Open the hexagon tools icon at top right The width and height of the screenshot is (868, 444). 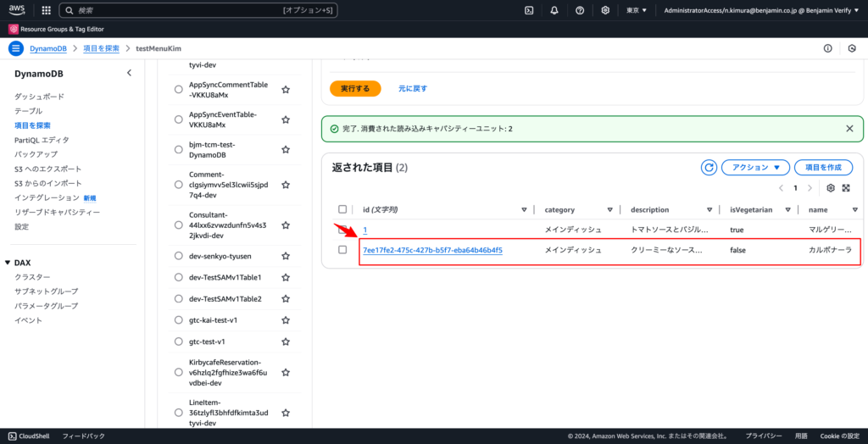(852, 48)
